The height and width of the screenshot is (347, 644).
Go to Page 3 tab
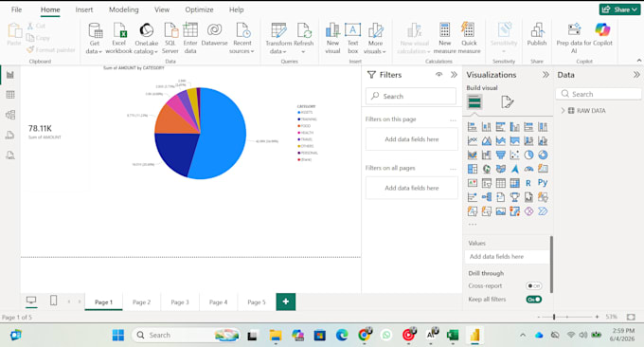(x=180, y=302)
